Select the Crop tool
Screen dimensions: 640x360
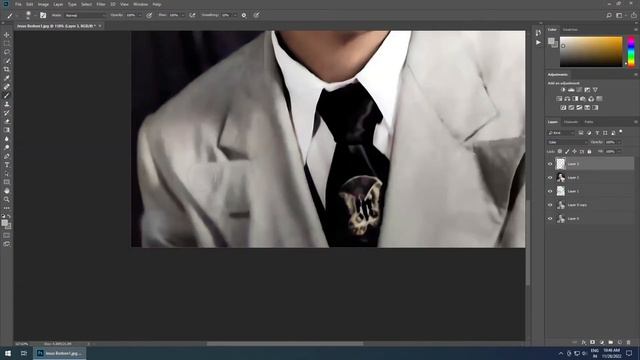[x=7, y=69]
